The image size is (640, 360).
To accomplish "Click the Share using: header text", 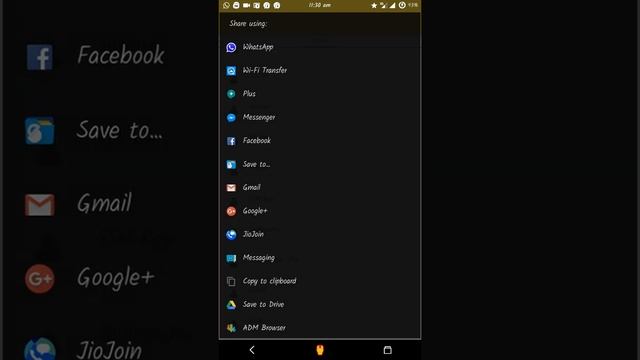I will [248, 24].
